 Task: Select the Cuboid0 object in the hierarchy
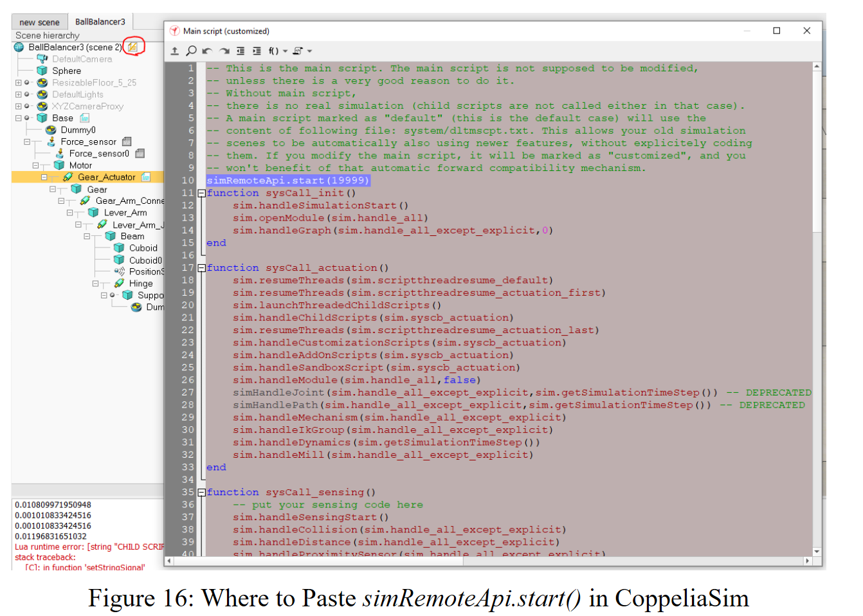coord(145,260)
